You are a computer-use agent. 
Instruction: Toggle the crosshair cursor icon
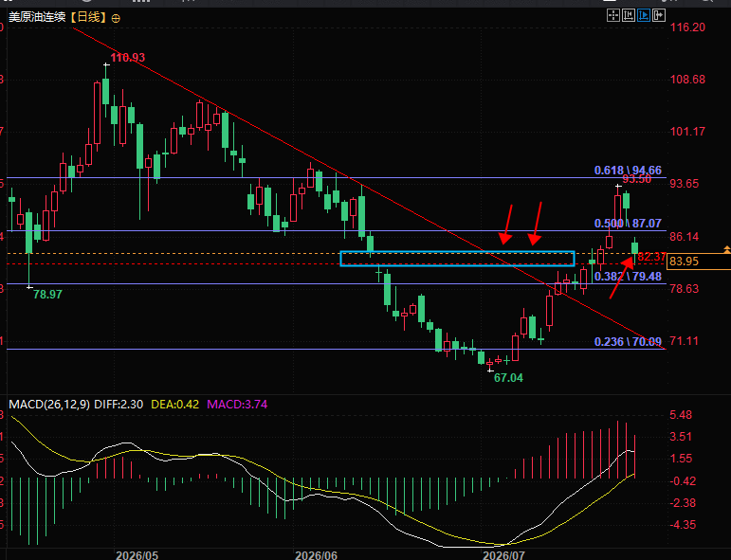(613, 16)
